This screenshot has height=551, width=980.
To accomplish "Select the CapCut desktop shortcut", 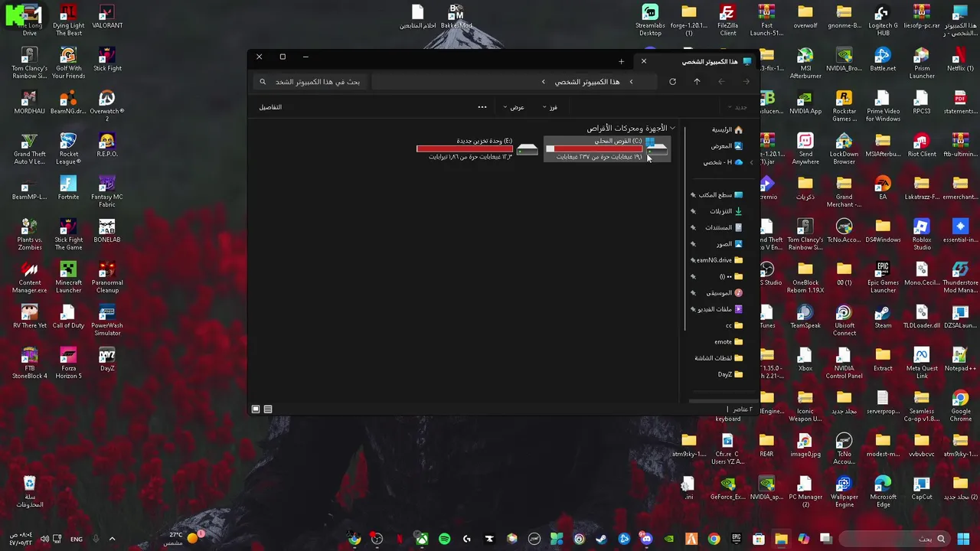I will tap(922, 488).
